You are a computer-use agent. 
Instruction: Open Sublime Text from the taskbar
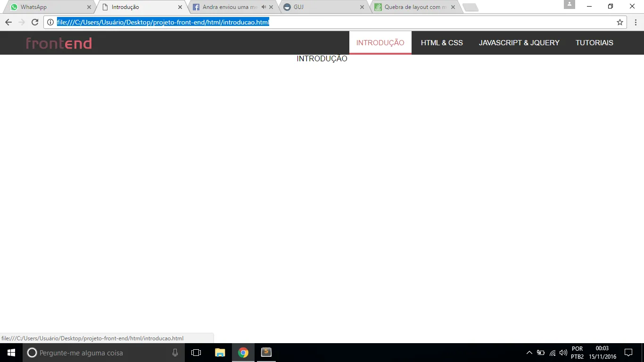coord(266,353)
